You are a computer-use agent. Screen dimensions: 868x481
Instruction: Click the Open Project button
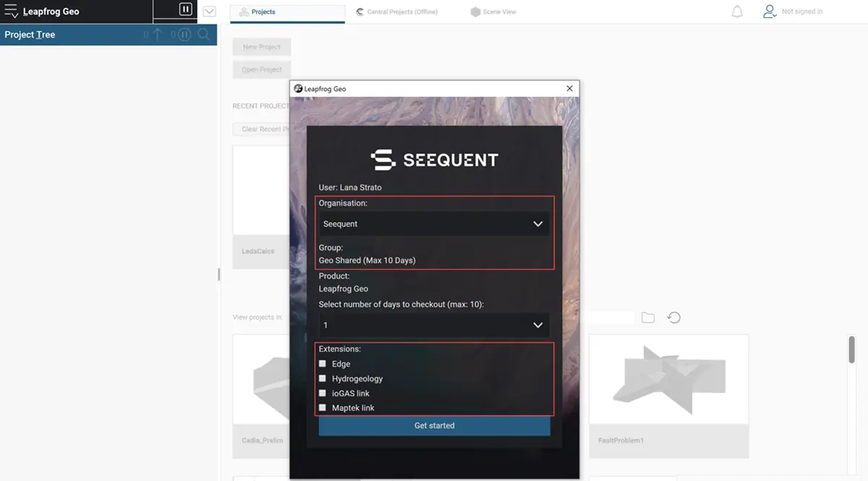pyautogui.click(x=262, y=69)
